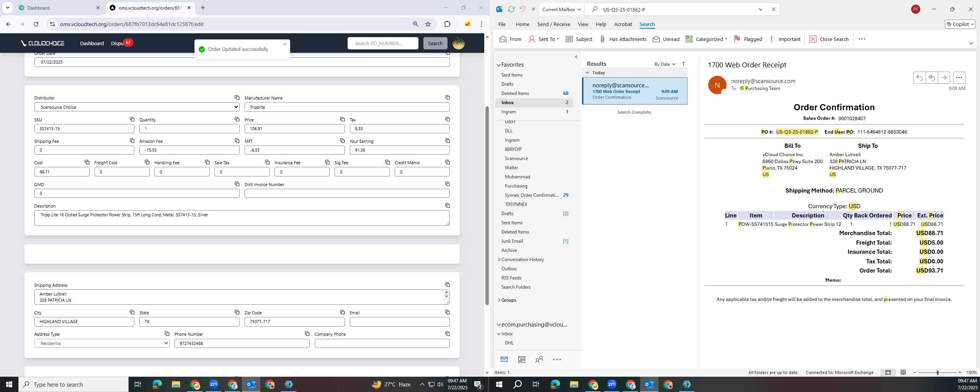Reload the browser page
This screenshot has width=980, height=392.
36,24
